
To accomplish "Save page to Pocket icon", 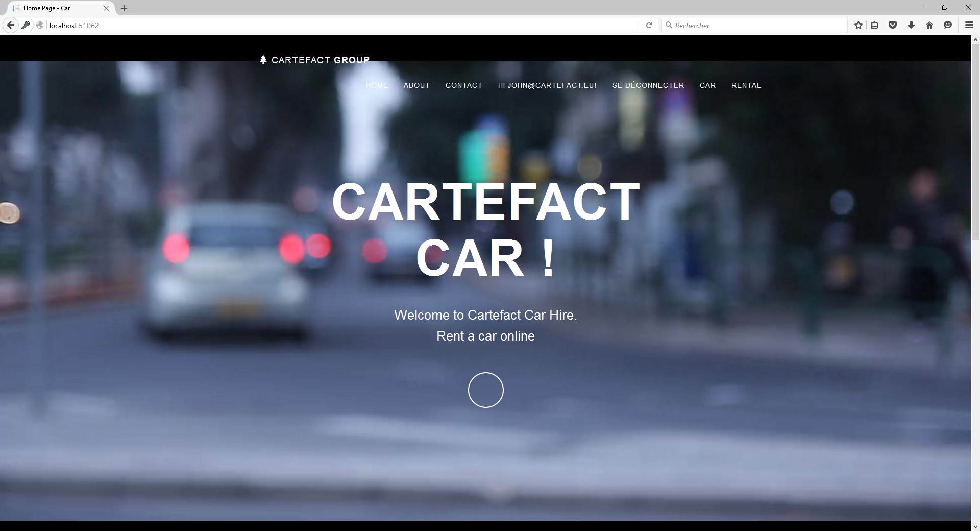I will coord(893,25).
